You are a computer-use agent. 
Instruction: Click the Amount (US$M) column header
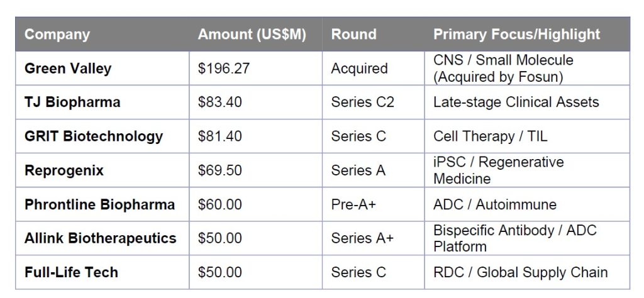[252, 35]
